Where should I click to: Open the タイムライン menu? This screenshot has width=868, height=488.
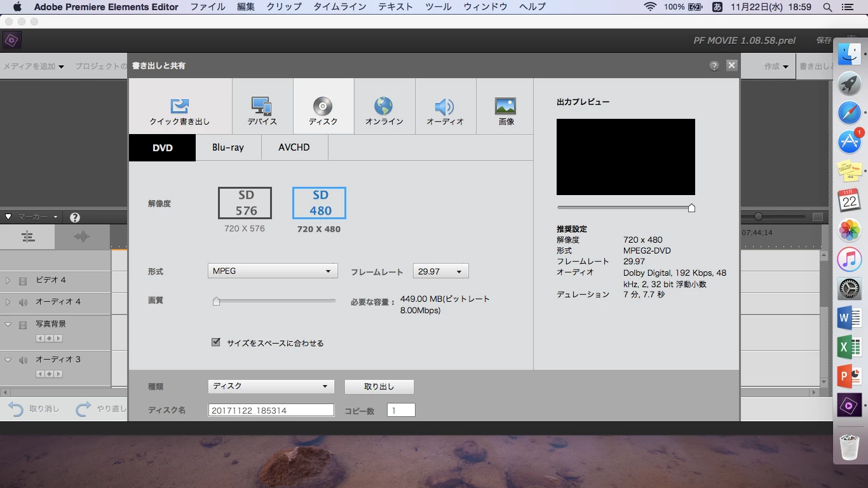(x=340, y=7)
